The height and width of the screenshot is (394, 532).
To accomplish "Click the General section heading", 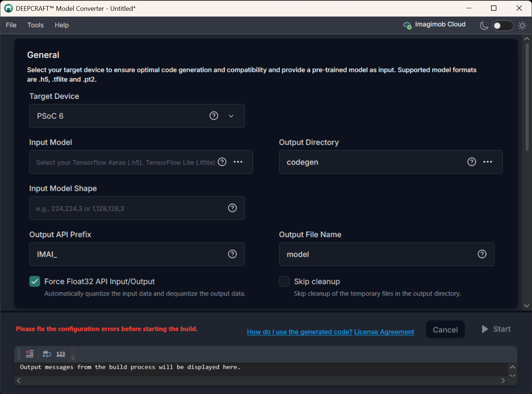I will pos(43,55).
